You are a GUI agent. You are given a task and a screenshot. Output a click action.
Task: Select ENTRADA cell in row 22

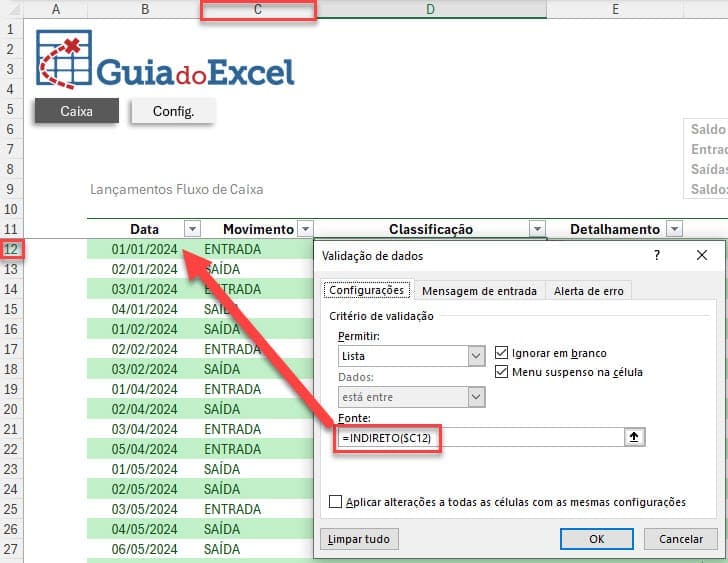tap(258, 449)
